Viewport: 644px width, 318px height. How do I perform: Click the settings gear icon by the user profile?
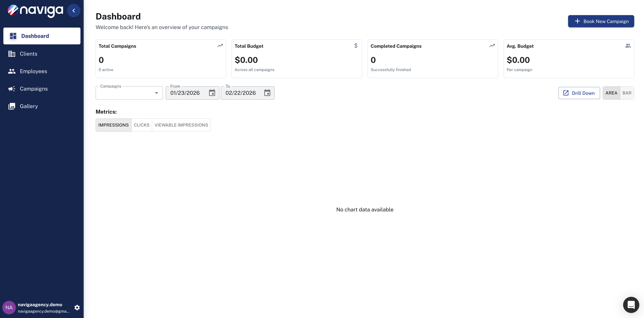coord(77,307)
